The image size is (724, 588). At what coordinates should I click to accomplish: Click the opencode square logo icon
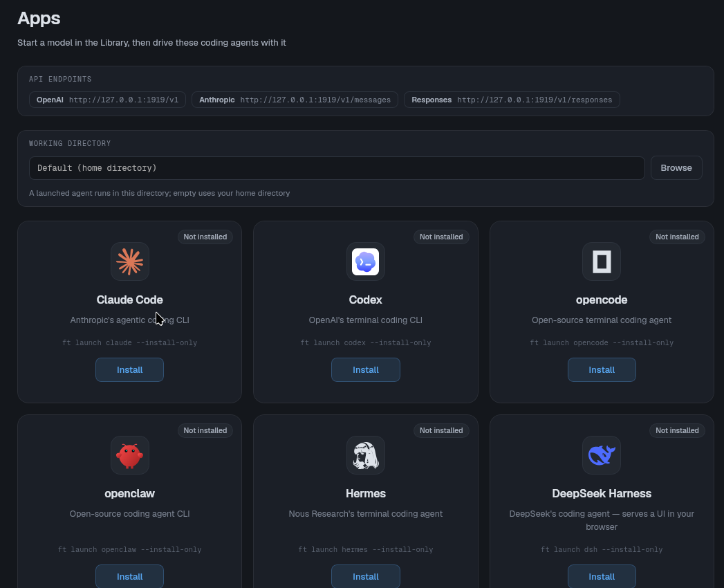coord(601,261)
